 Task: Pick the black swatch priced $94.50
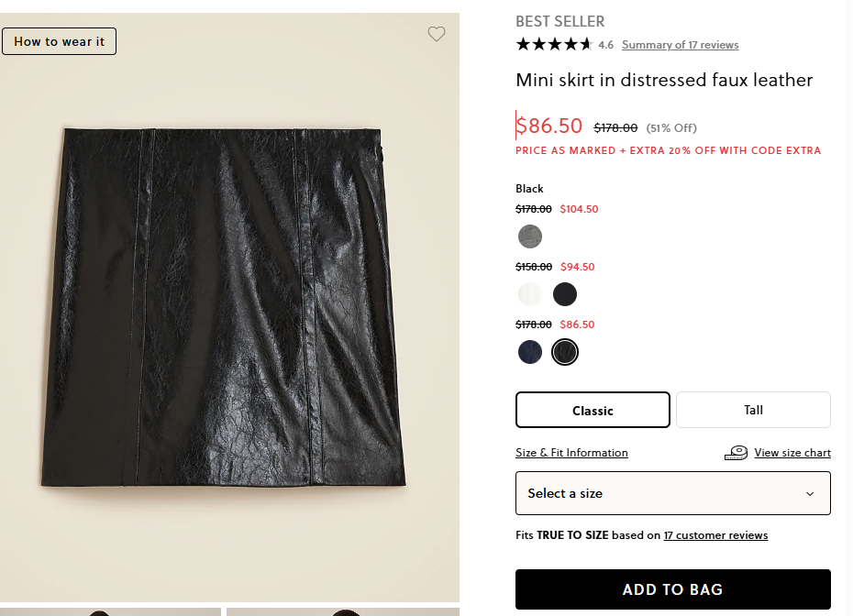(x=565, y=294)
